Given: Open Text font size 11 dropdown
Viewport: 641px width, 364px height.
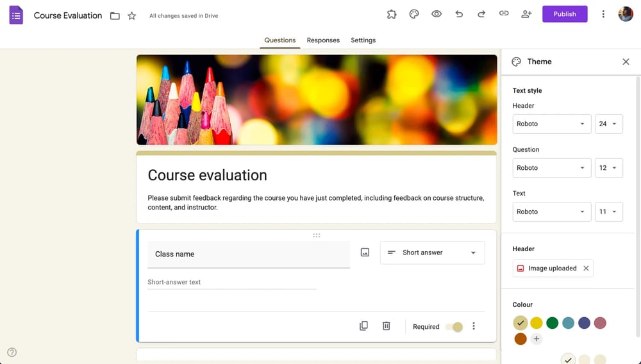Looking at the screenshot, I should [608, 211].
